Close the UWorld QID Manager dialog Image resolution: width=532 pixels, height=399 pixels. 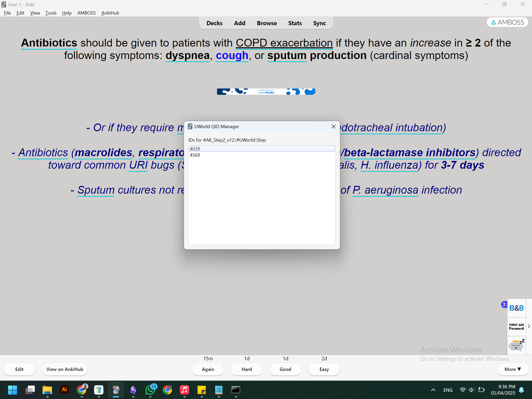pyautogui.click(x=333, y=127)
